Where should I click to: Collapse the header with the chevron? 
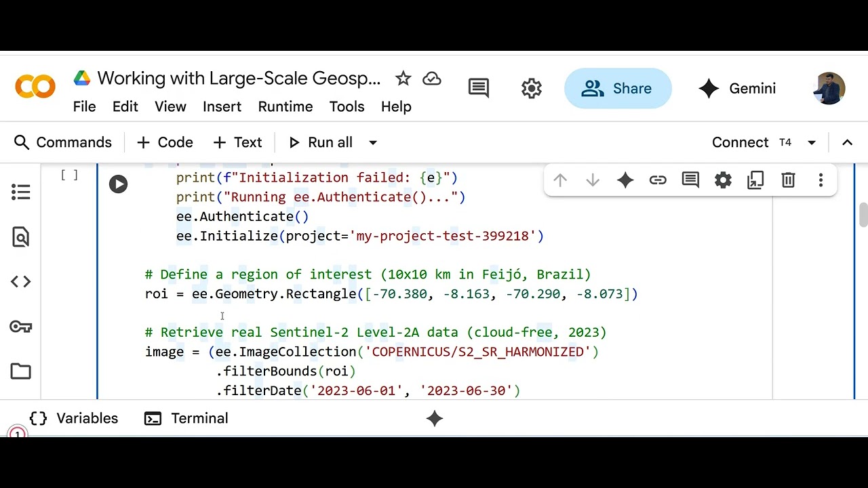click(847, 142)
